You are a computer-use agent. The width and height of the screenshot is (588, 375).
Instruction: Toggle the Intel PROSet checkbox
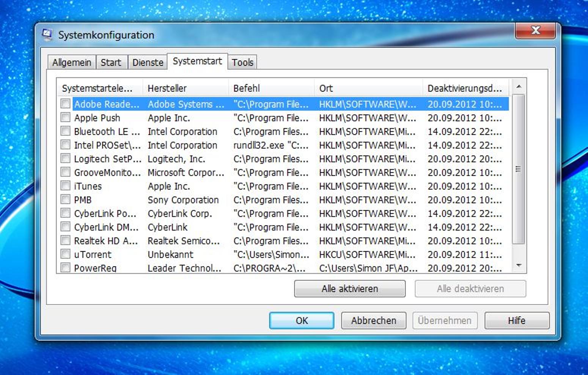pyautogui.click(x=66, y=145)
